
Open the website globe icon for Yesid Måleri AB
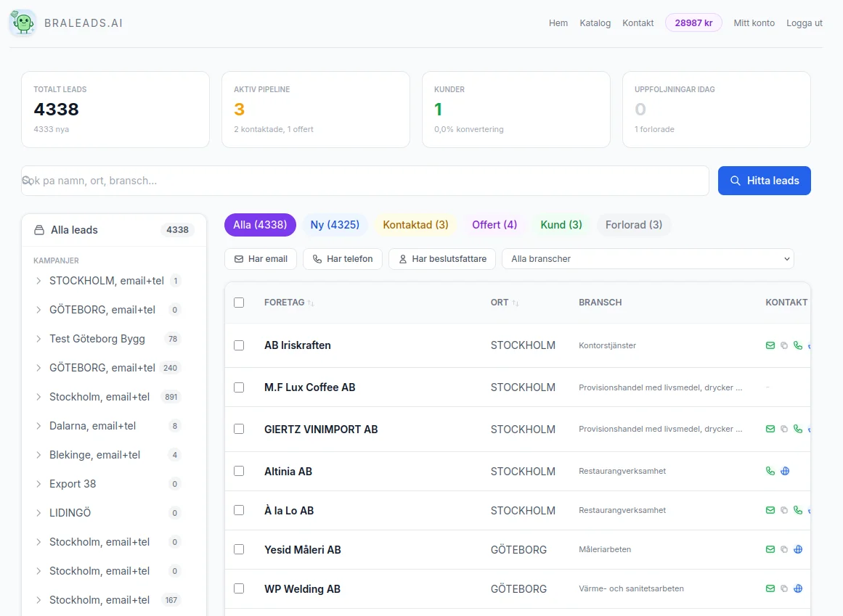point(798,549)
